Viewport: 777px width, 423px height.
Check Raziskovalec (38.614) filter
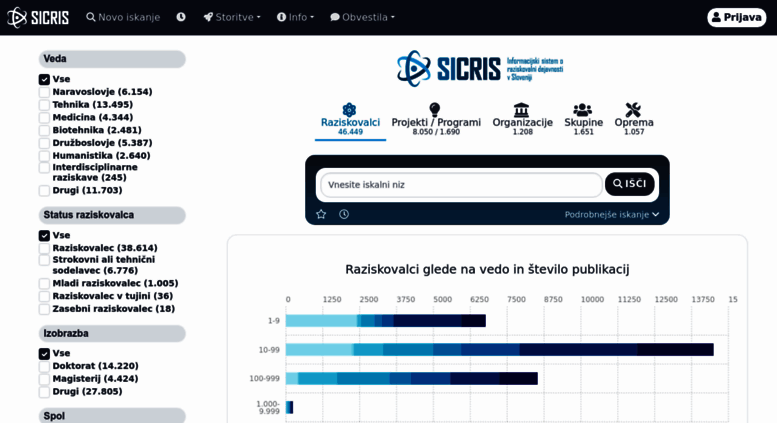tap(44, 248)
